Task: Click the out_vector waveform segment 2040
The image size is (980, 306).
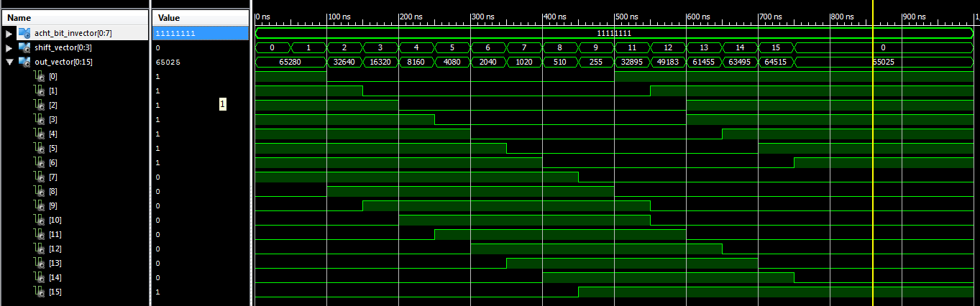Action: [x=488, y=62]
